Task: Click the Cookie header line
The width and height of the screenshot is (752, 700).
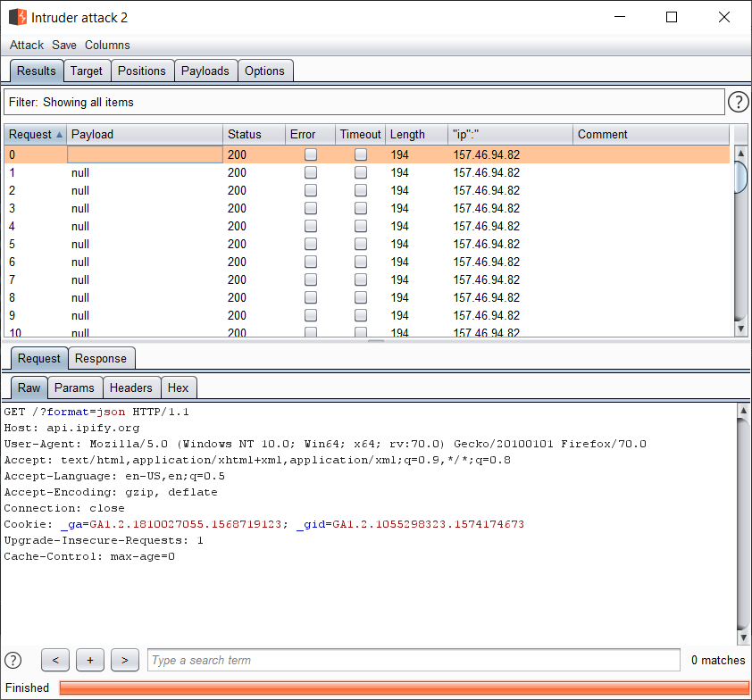Action: click(263, 524)
